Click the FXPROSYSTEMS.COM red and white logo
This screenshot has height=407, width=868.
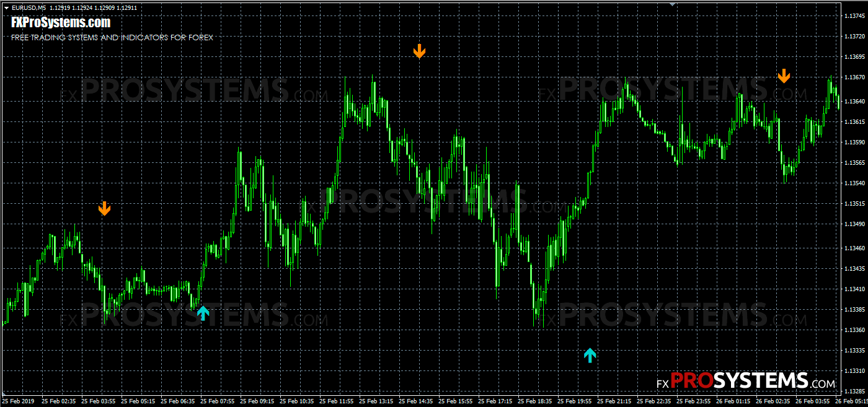click(x=746, y=380)
